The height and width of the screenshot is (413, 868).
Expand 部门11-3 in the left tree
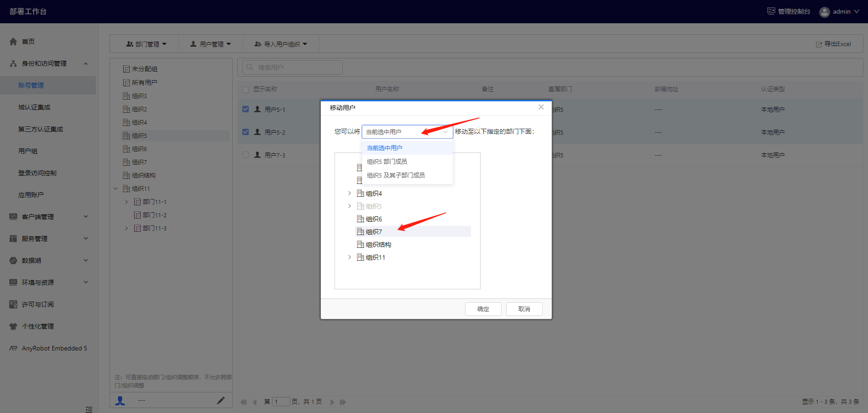[127, 228]
